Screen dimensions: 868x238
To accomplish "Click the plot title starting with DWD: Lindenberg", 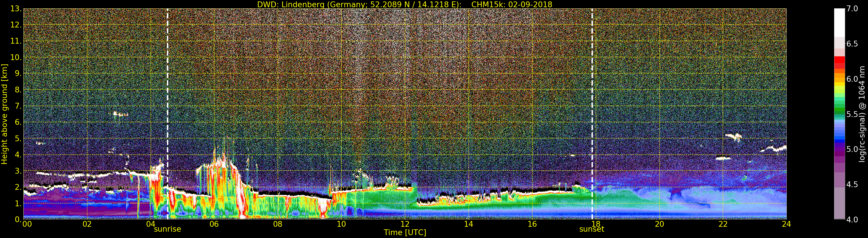I will tap(405, 4).
